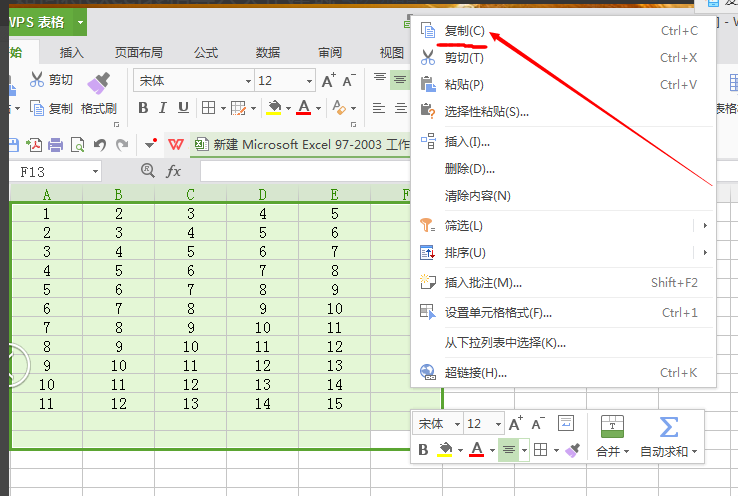Image resolution: width=738 pixels, height=496 pixels.
Task: Open the Name Box F13 dropdown
Action: [x=96, y=172]
